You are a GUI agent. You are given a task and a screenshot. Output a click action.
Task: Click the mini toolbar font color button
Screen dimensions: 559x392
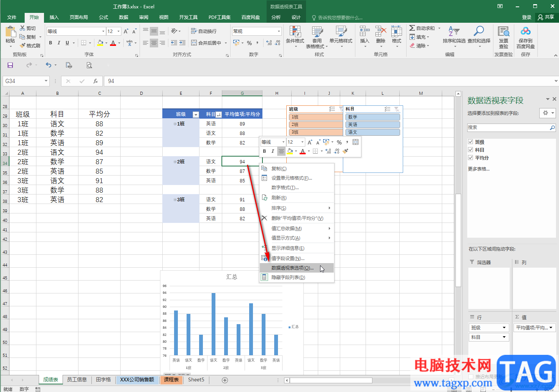coord(303,151)
